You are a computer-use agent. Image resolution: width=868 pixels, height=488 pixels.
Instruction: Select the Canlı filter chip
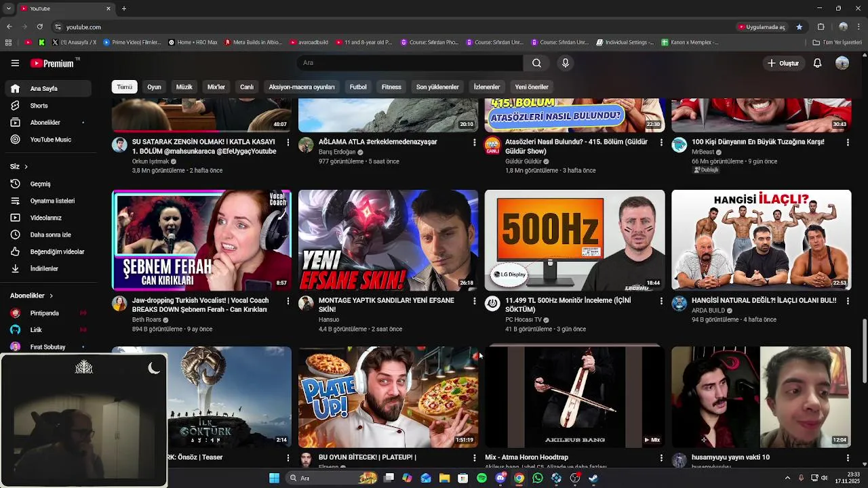coord(247,87)
